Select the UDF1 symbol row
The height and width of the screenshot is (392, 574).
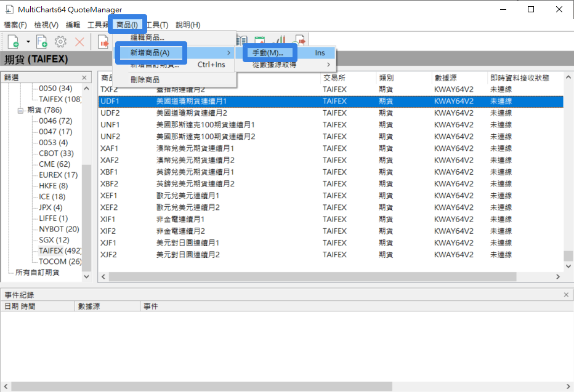(x=331, y=102)
